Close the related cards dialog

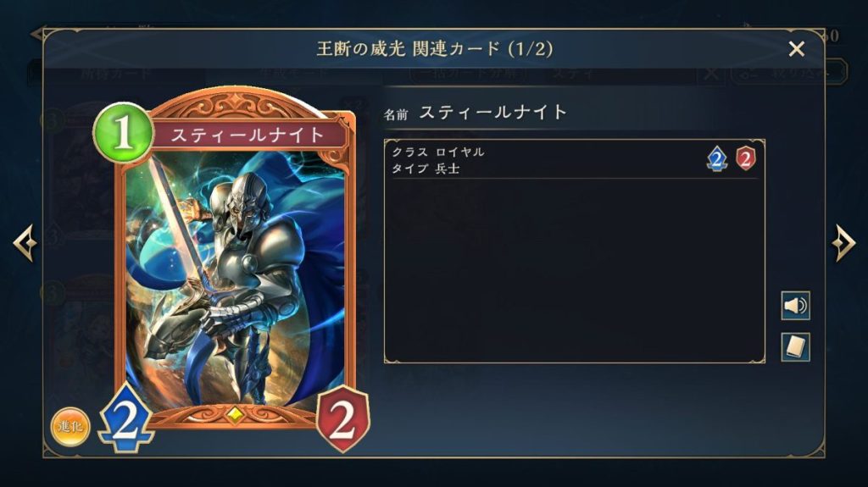pos(797,49)
